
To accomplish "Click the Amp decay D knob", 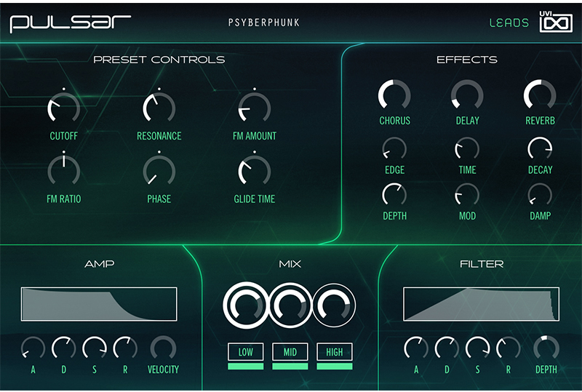I will (63, 348).
